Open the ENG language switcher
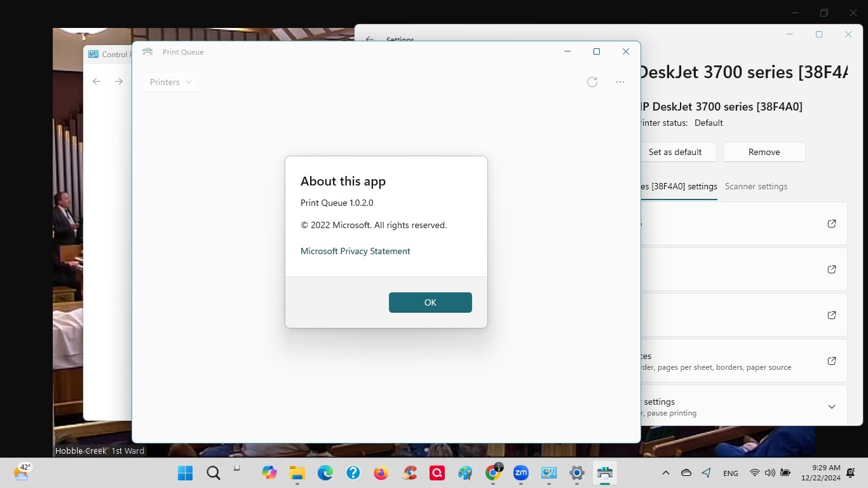Image resolution: width=868 pixels, height=488 pixels. 731,473
